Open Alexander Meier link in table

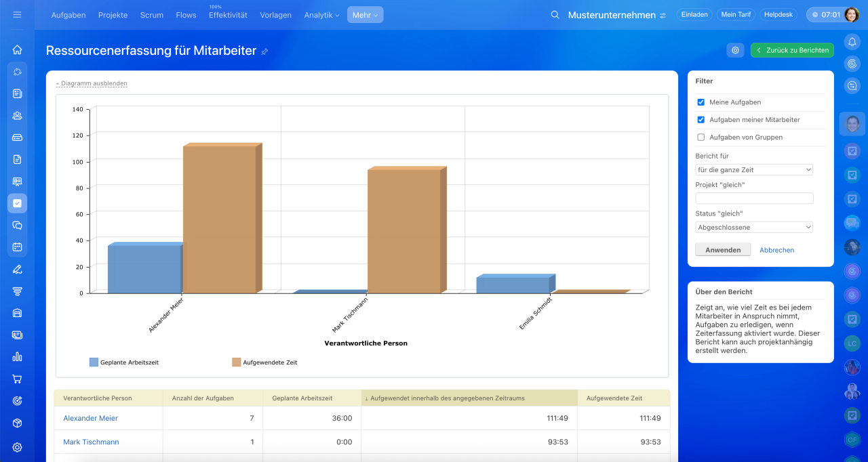click(x=90, y=419)
